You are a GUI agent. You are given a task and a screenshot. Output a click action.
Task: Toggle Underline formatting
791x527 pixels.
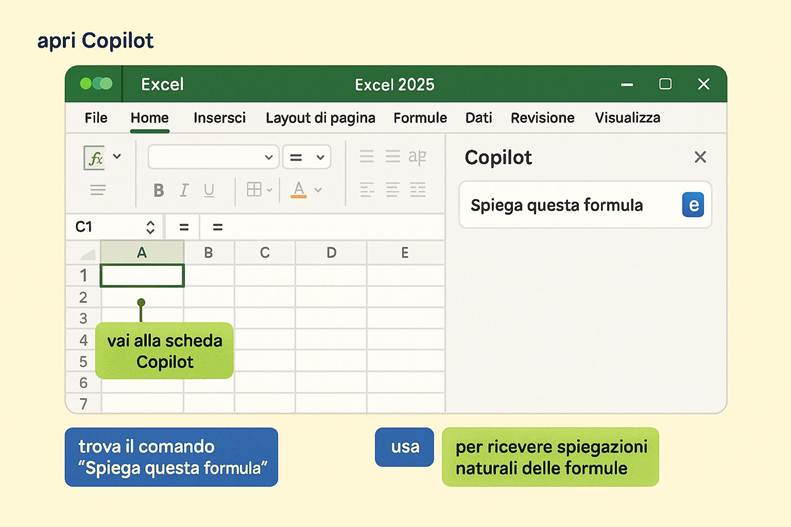[x=209, y=190]
